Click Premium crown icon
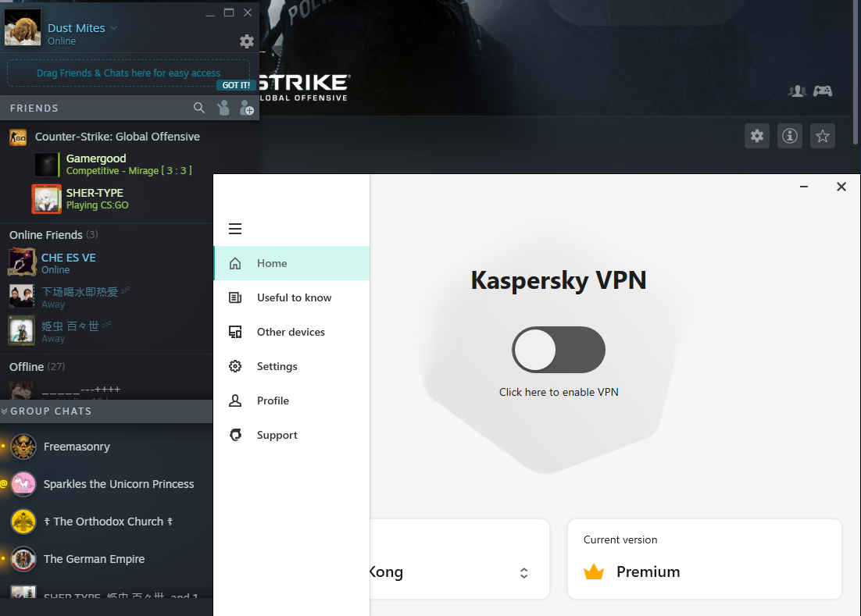This screenshot has height=616, width=861. pos(594,571)
